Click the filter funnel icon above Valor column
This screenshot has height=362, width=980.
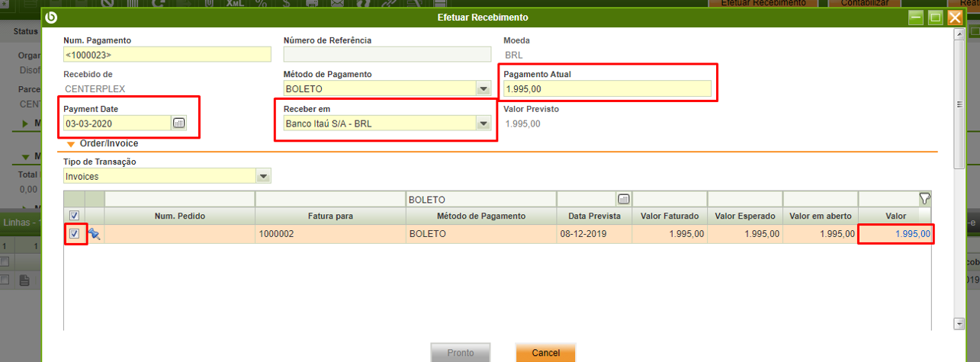[x=924, y=199]
